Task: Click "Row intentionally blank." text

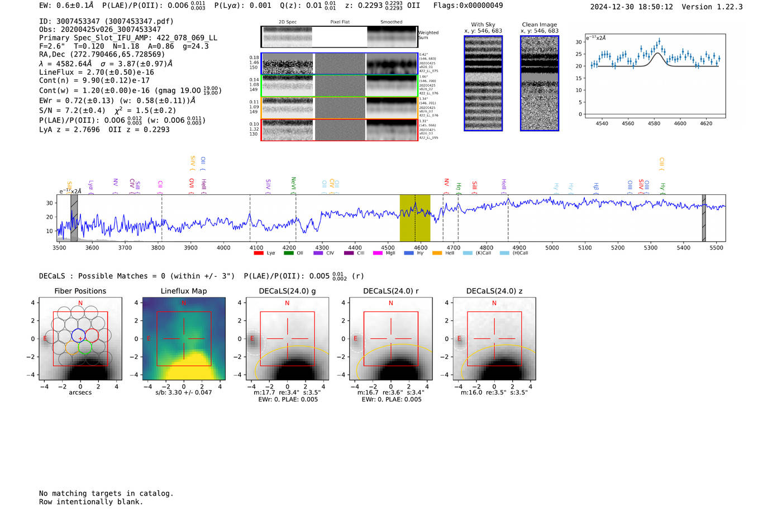Action: (x=91, y=502)
